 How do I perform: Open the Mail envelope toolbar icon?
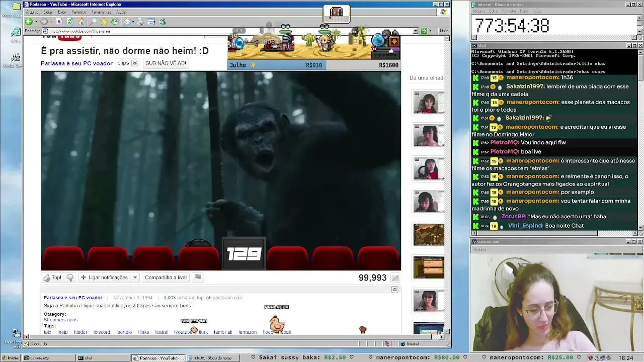[127, 22]
